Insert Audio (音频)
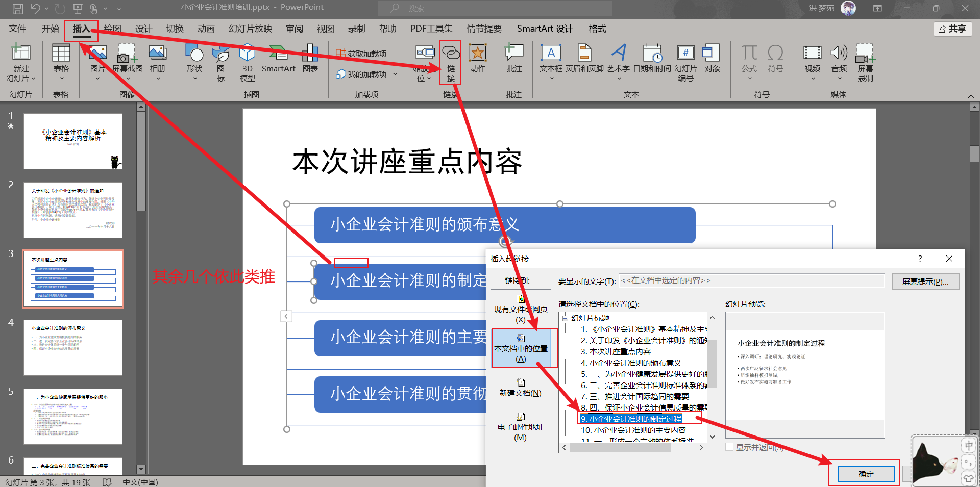 (839, 63)
